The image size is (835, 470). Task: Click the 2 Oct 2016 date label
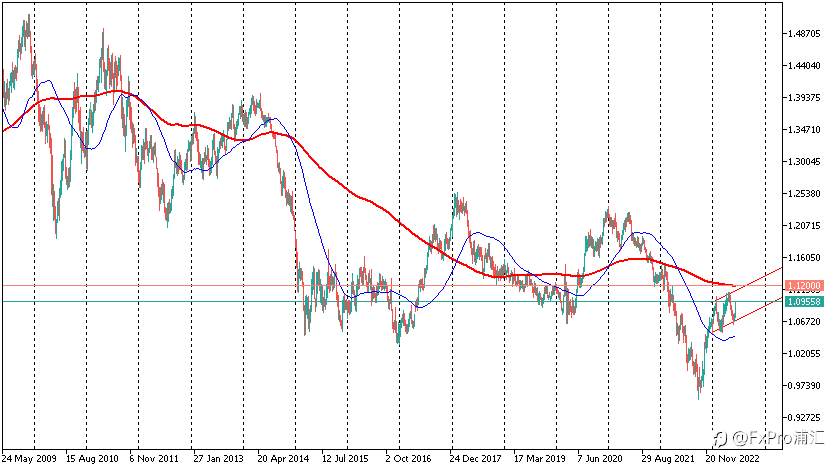[408, 458]
